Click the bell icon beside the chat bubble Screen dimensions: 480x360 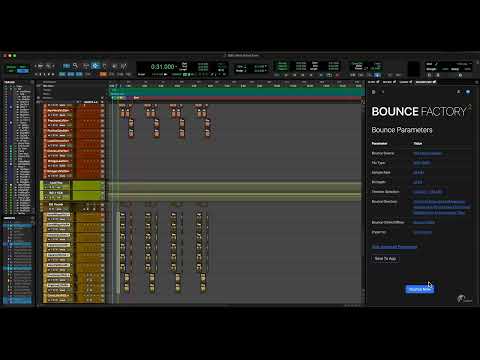tap(459, 92)
